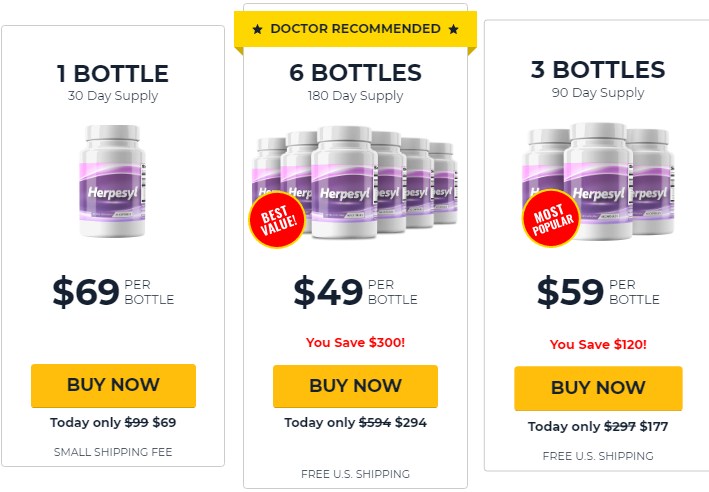Click the $69 per bottle price
Viewport: 709px width, 492px height.
[113, 292]
